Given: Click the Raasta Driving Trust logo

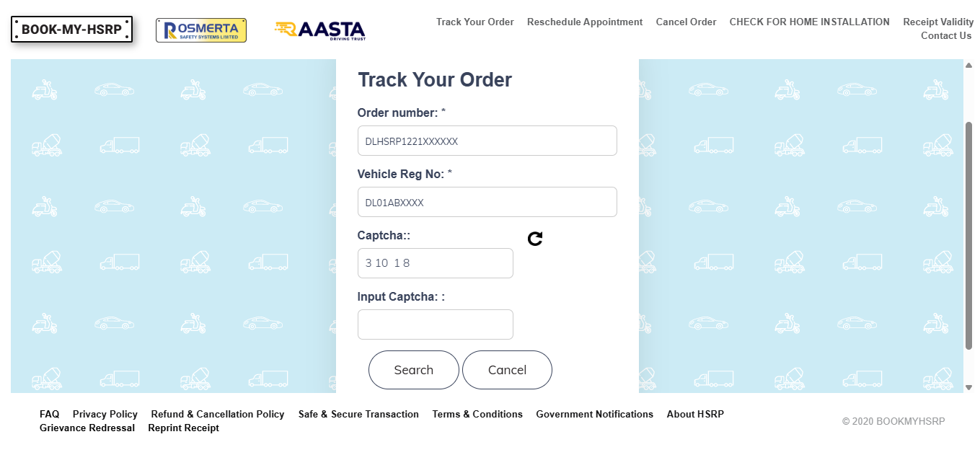Looking at the screenshot, I should click(319, 30).
